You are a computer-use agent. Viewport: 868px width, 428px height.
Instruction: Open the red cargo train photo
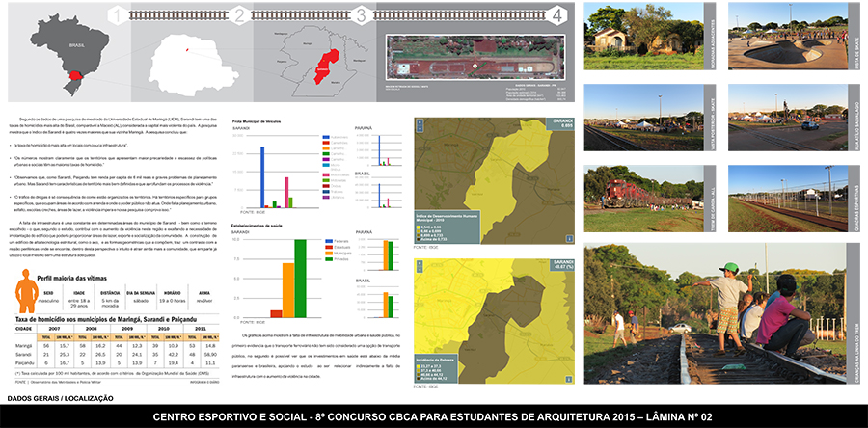(x=638, y=189)
